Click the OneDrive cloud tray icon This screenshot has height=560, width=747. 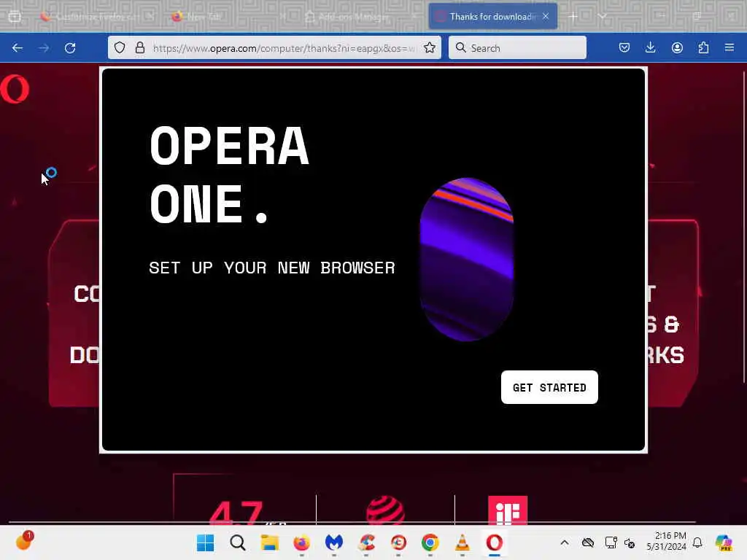click(x=588, y=542)
